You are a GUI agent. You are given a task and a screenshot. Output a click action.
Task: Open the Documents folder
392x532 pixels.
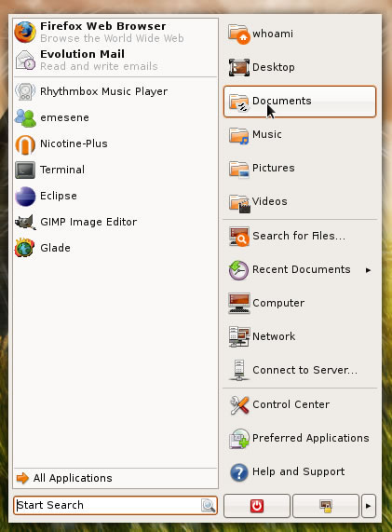pos(300,102)
